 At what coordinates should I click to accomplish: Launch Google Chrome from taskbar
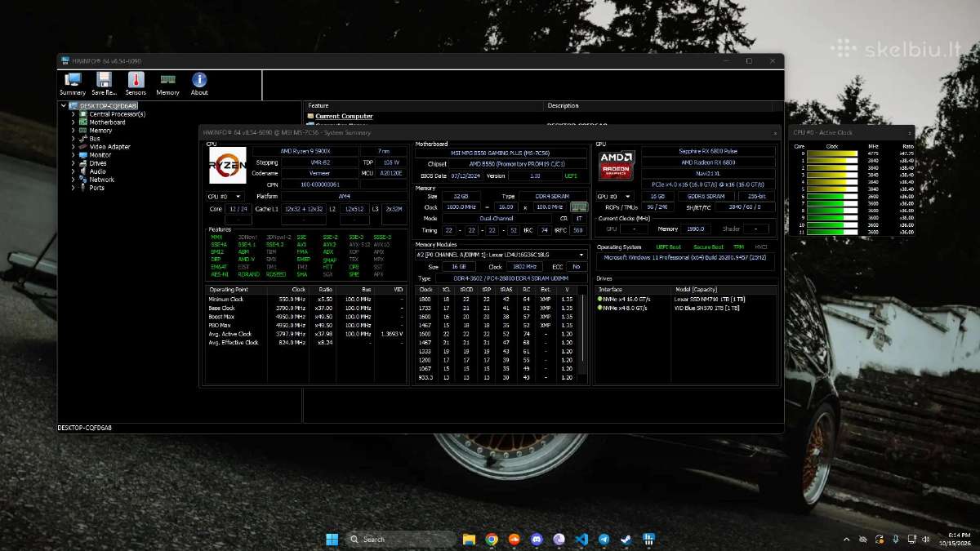click(492, 539)
